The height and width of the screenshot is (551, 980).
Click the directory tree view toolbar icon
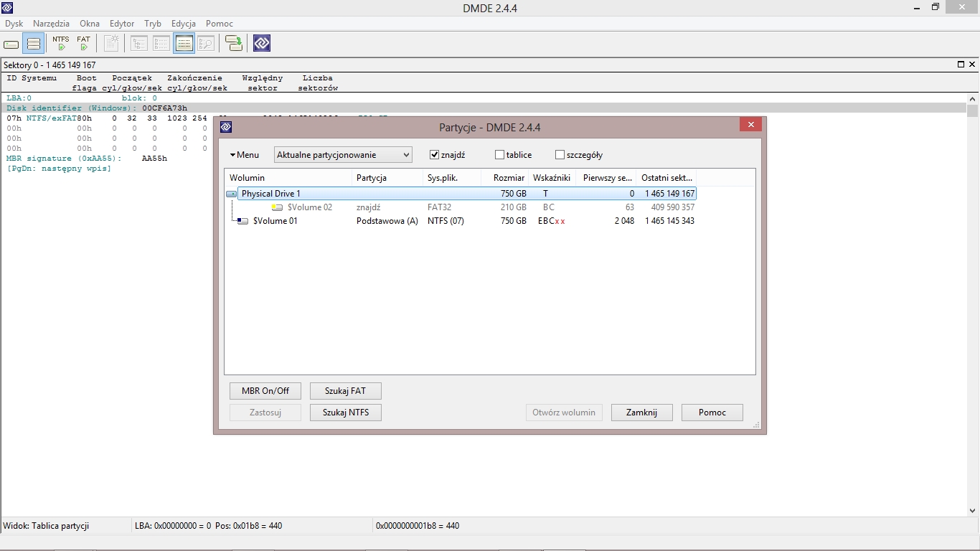click(x=139, y=44)
